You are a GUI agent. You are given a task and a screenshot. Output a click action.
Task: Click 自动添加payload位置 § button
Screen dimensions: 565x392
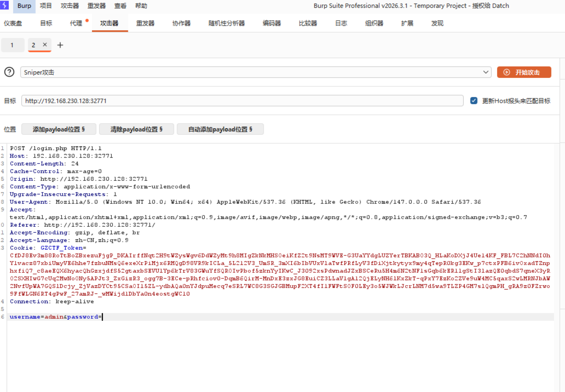point(220,129)
